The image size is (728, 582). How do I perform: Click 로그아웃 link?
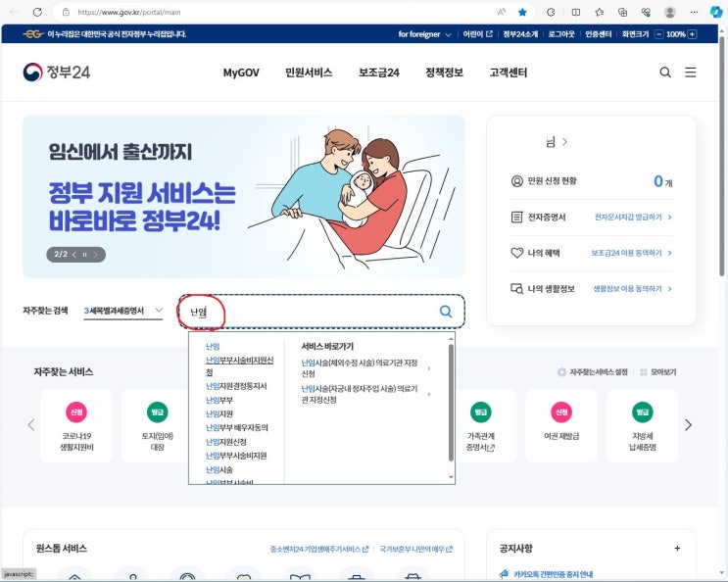[561, 34]
